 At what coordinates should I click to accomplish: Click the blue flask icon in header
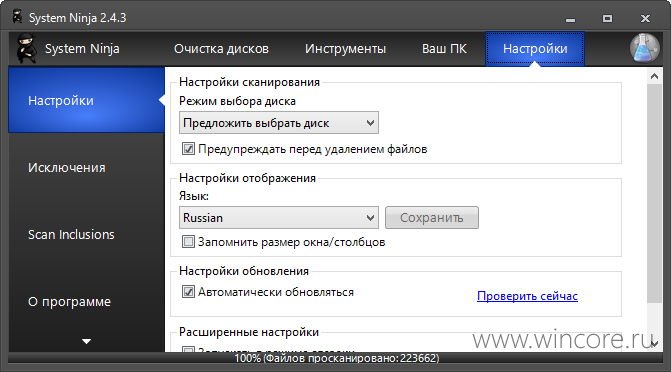(644, 48)
